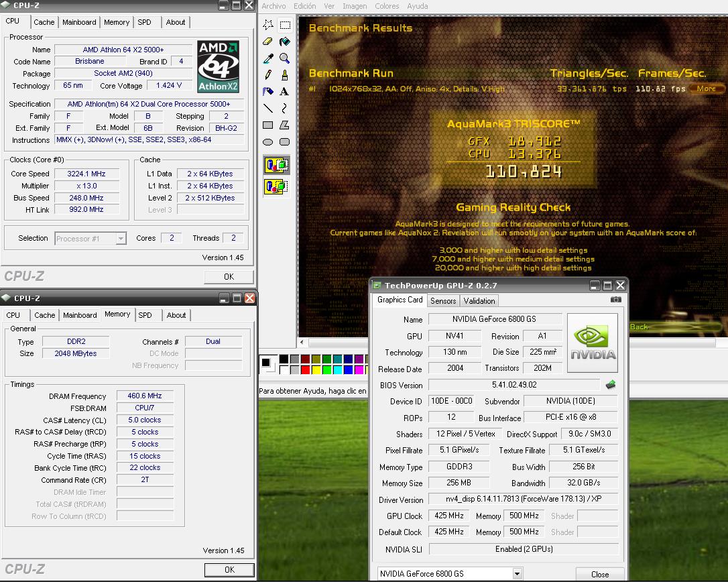
Task: Pick the magenta color swatch
Action: [359, 369]
